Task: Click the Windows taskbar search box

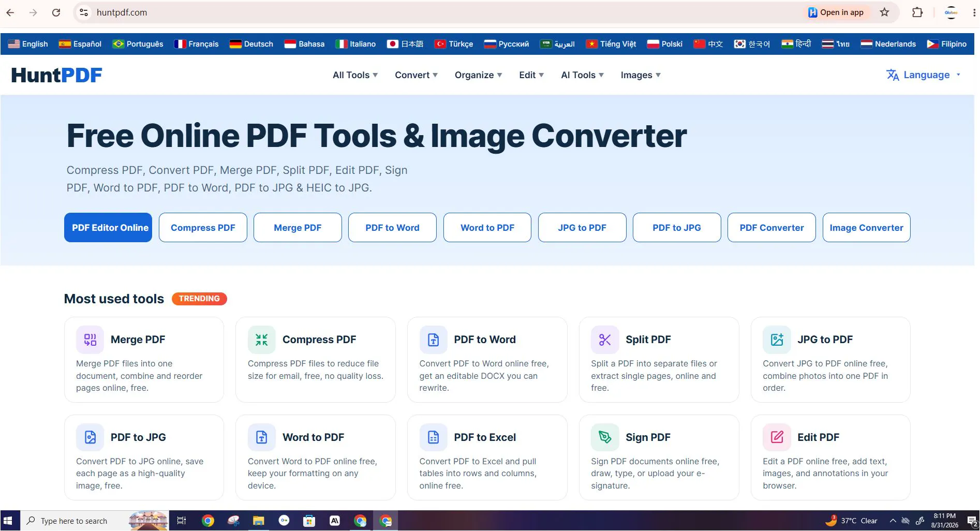Action: pyautogui.click(x=96, y=521)
